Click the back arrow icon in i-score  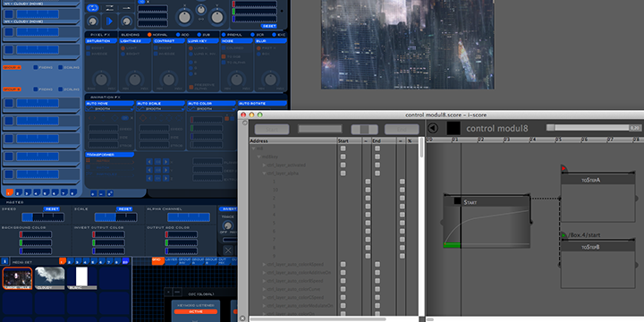point(433,128)
